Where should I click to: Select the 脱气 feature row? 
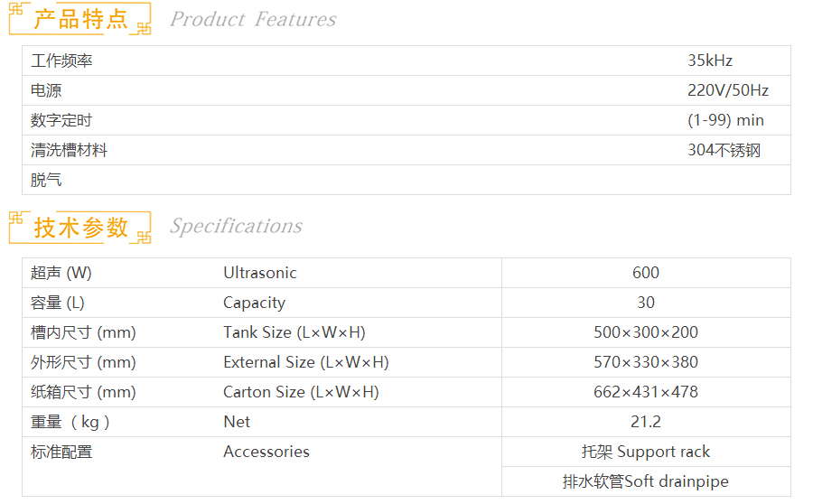click(x=46, y=180)
